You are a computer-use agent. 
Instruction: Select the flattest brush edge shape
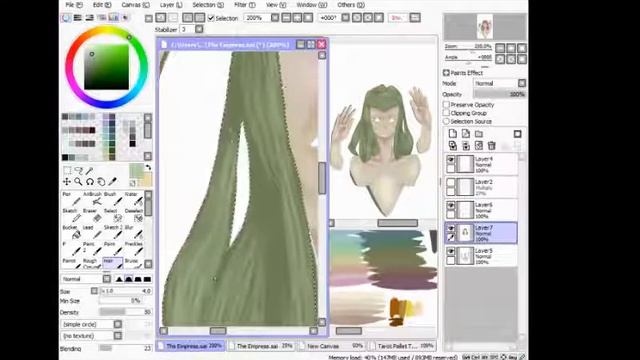147,279
